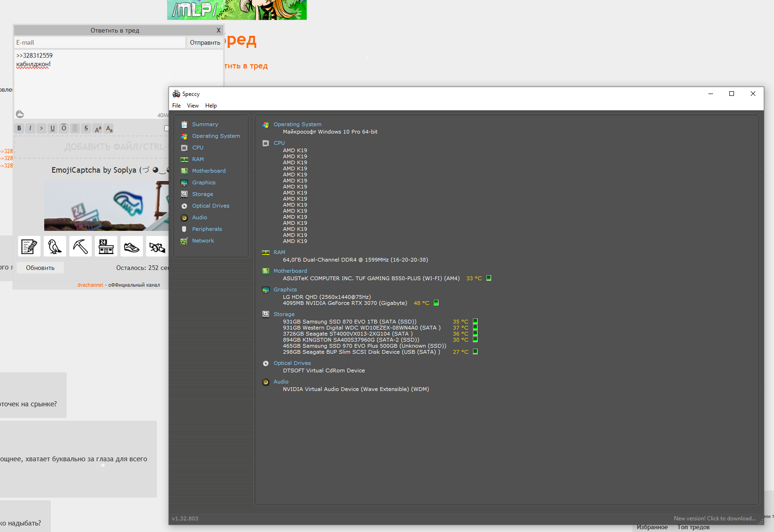Open the RAM heading in Speccy summary panel

click(279, 252)
